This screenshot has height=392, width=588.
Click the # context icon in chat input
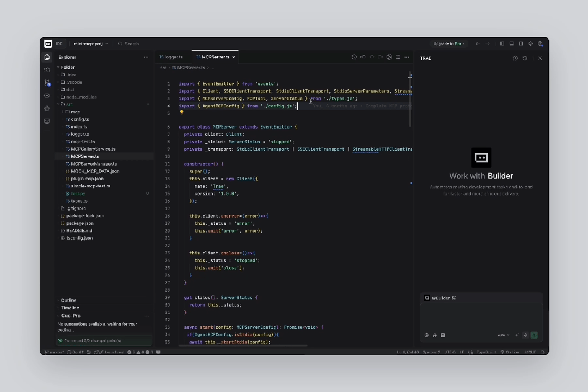point(435,335)
